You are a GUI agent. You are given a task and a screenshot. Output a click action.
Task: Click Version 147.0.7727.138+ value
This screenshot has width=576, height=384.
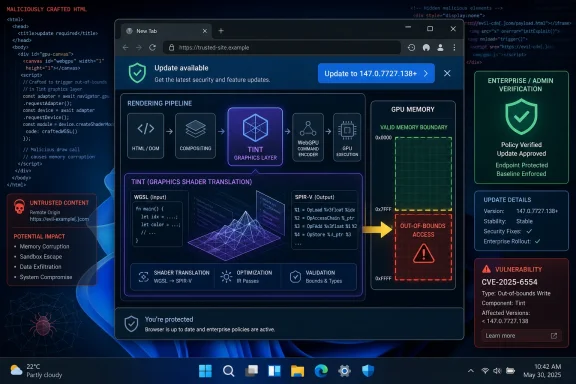[x=537, y=211]
